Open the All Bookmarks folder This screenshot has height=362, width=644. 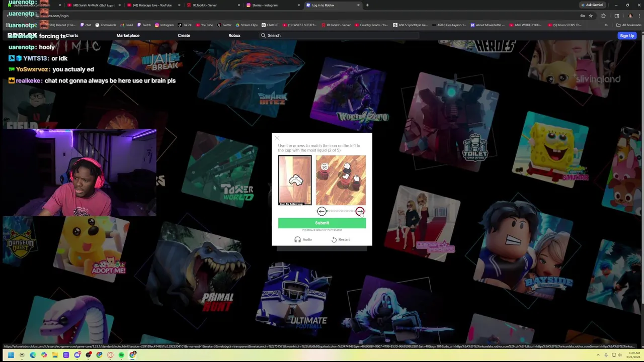tap(629, 25)
